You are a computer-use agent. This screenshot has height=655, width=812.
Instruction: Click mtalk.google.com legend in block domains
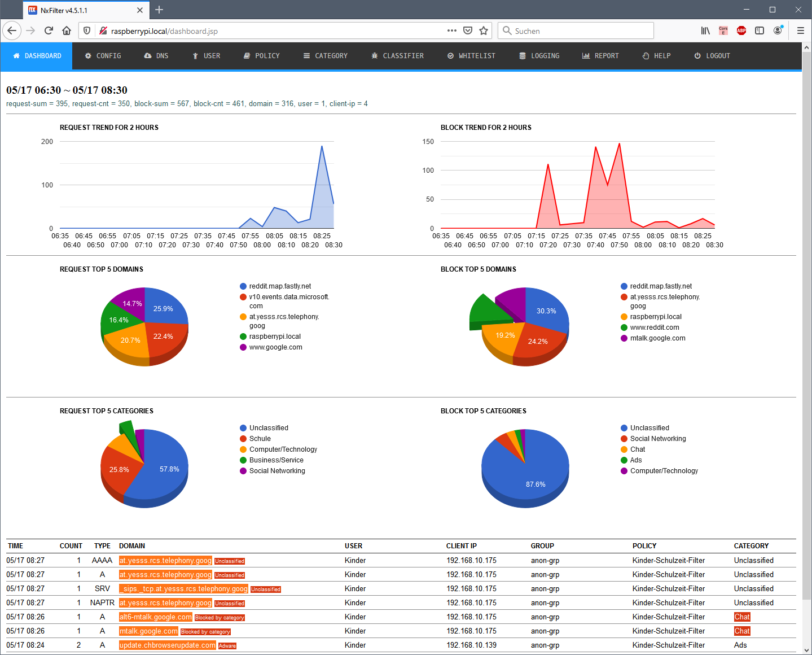click(653, 338)
